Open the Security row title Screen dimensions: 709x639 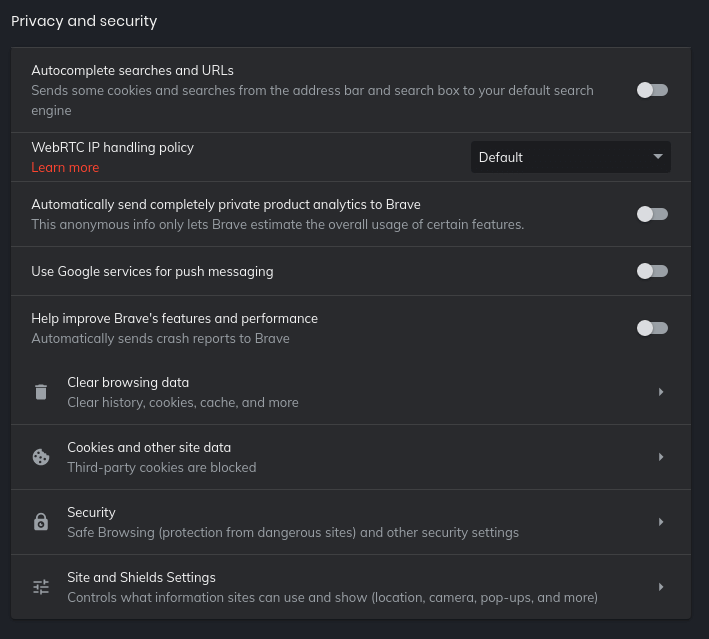[91, 512]
